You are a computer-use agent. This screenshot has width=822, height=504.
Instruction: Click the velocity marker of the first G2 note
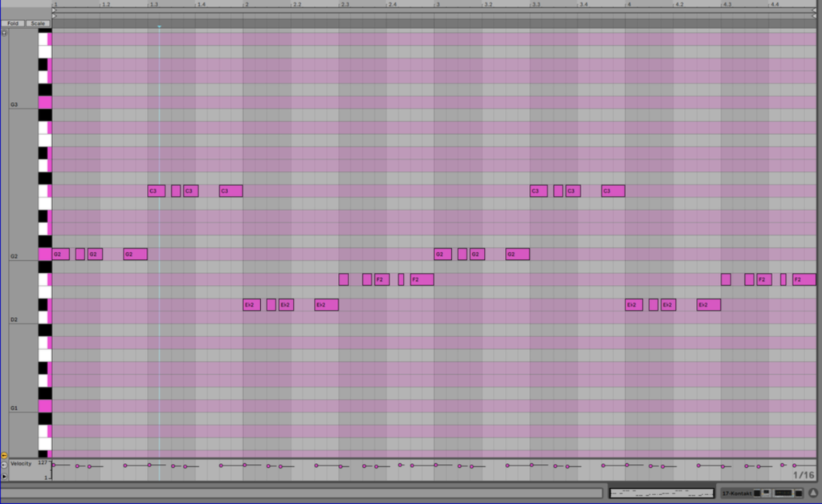coord(54,465)
